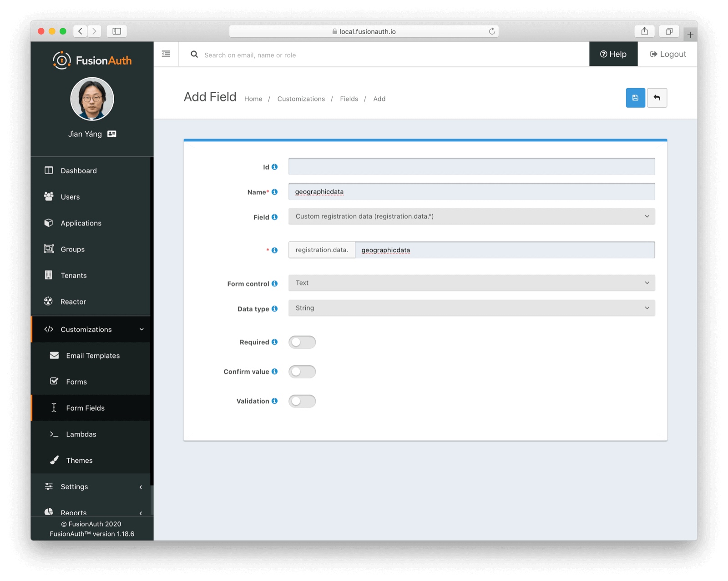Click info icon next to registration.data. key

pyautogui.click(x=275, y=250)
